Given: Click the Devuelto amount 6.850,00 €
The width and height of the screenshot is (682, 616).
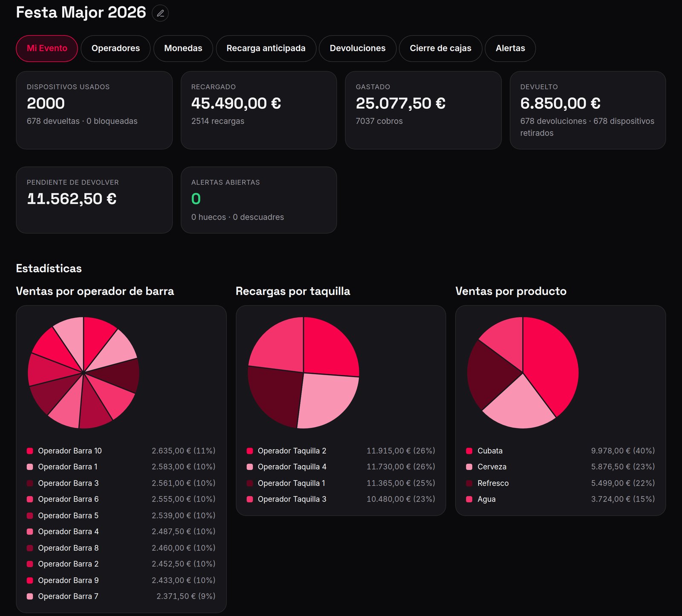Looking at the screenshot, I should (561, 103).
